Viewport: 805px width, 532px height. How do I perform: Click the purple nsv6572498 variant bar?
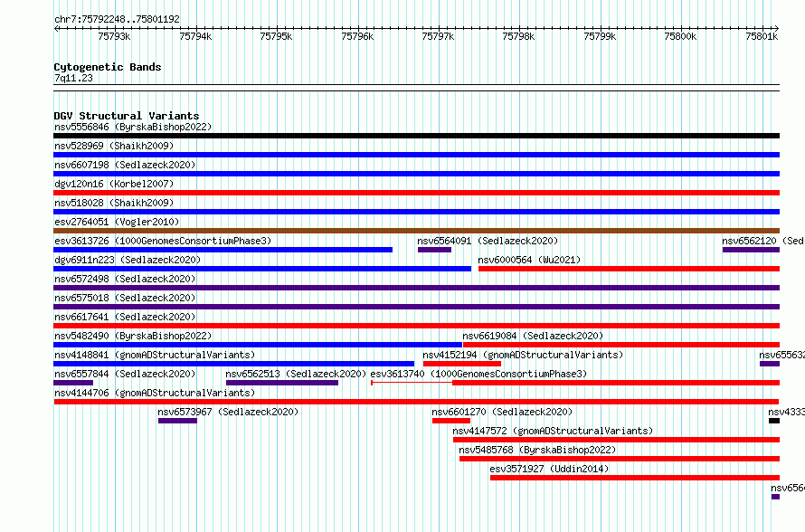pos(416,288)
